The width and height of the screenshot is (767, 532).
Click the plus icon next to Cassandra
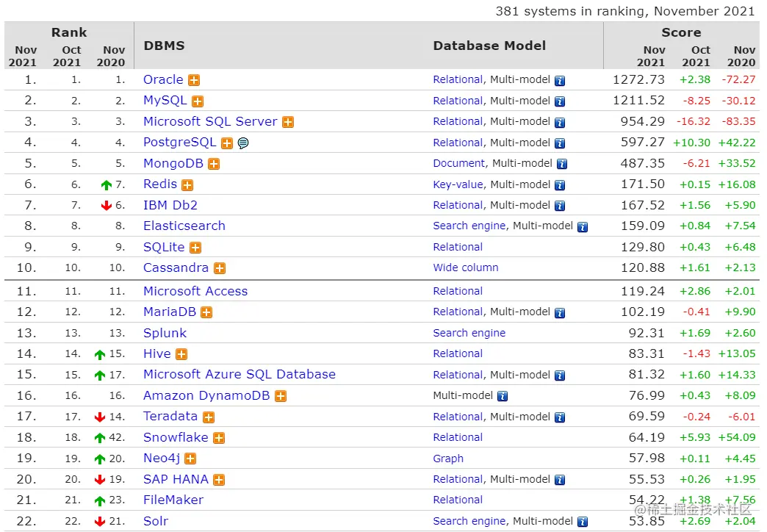coord(220,268)
